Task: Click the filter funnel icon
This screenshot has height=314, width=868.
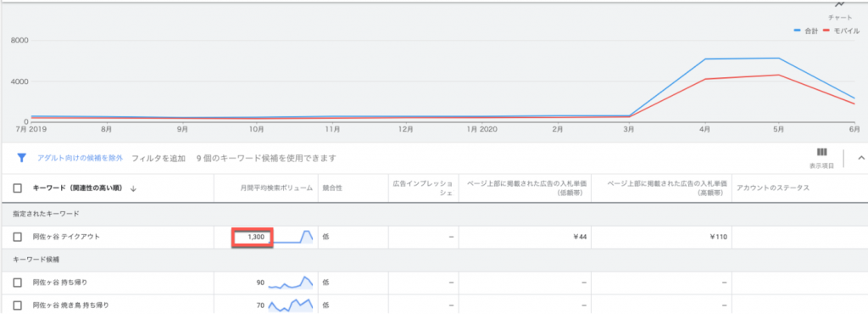Action: point(21,158)
